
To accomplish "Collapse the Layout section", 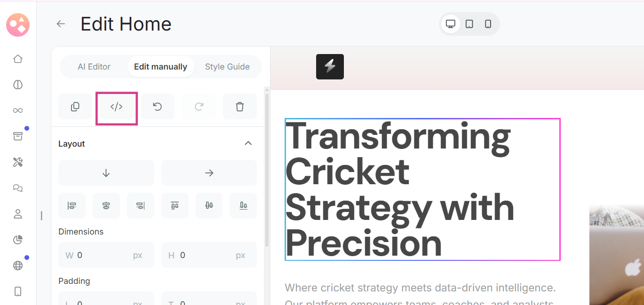I will tap(248, 143).
